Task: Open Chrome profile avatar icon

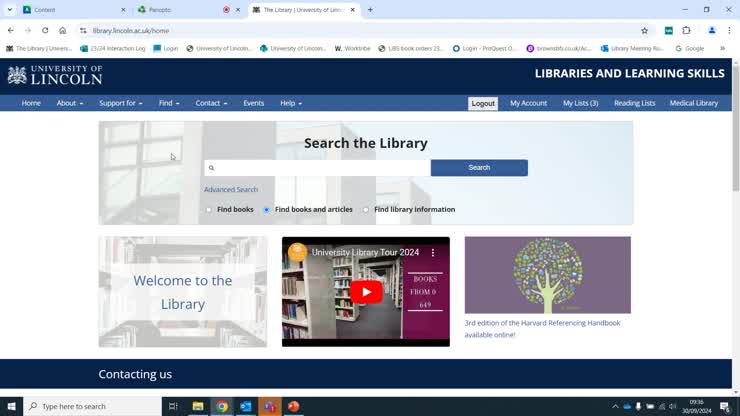Action: pos(712,31)
